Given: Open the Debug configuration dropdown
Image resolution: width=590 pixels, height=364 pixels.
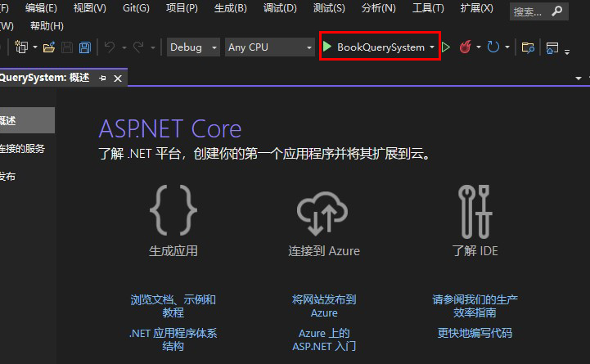Looking at the screenshot, I should pos(193,47).
